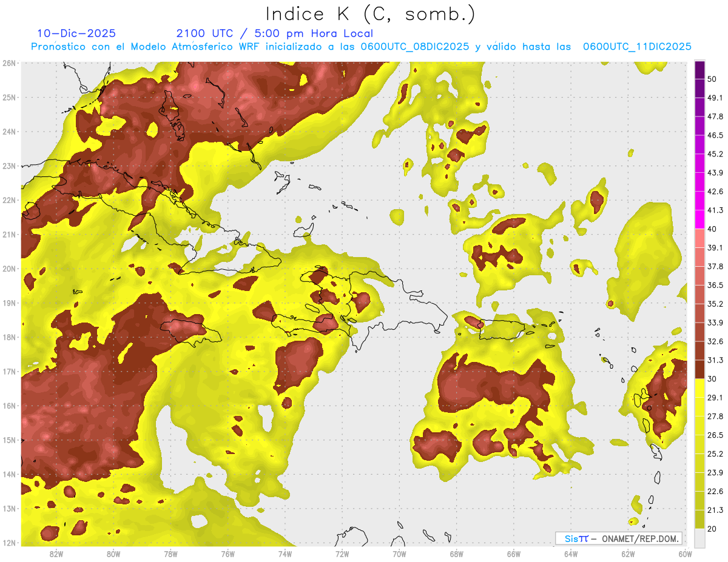Click the longitude label "68W"

[x=457, y=554]
